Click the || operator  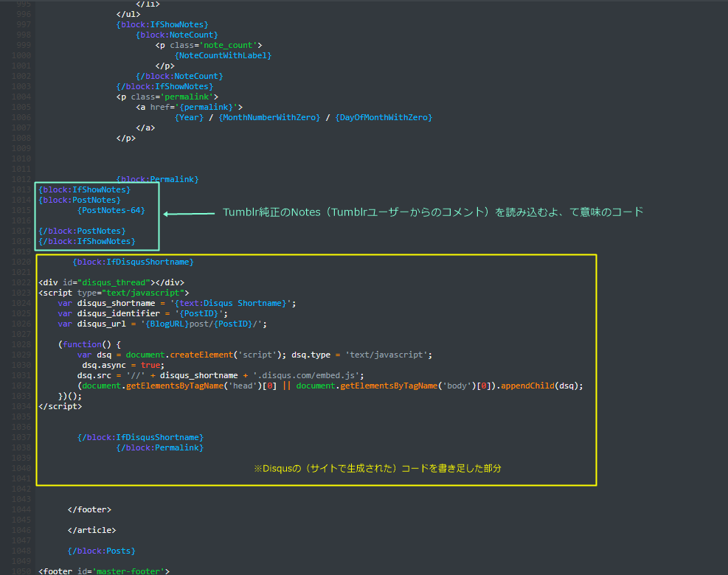pyautogui.click(x=286, y=386)
